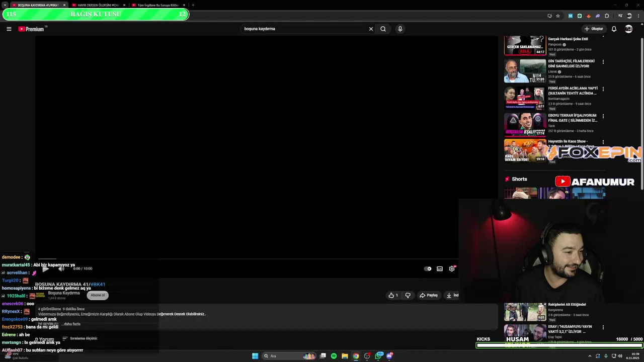644x362 pixels.
Task: Click the Oluştur create button
Action: tap(593, 29)
